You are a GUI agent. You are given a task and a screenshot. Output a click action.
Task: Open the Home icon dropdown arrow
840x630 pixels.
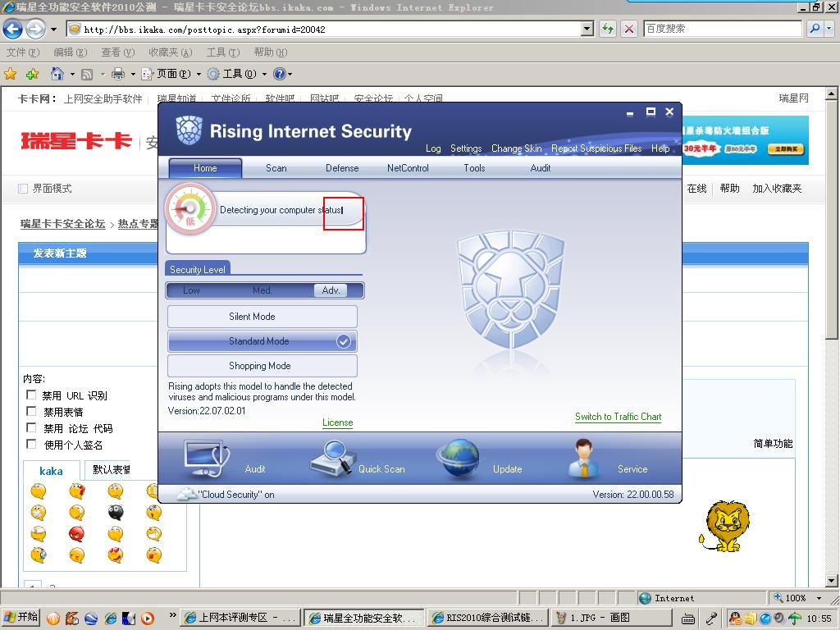[72, 74]
